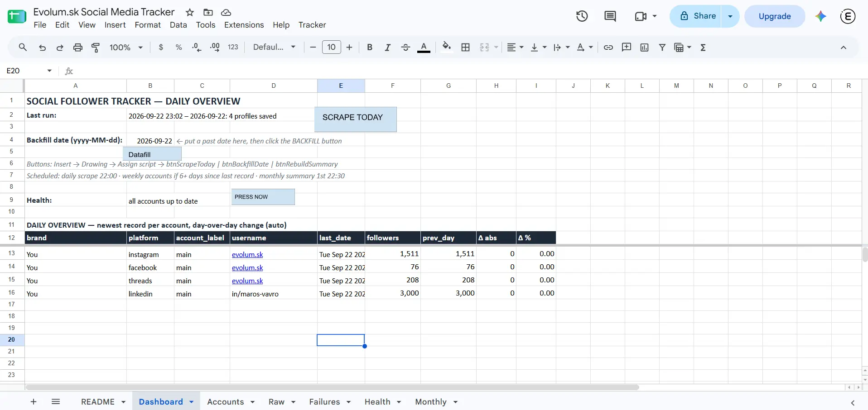Image resolution: width=868 pixels, height=410 pixels.
Task: Insert a chart
Action: [644, 47]
